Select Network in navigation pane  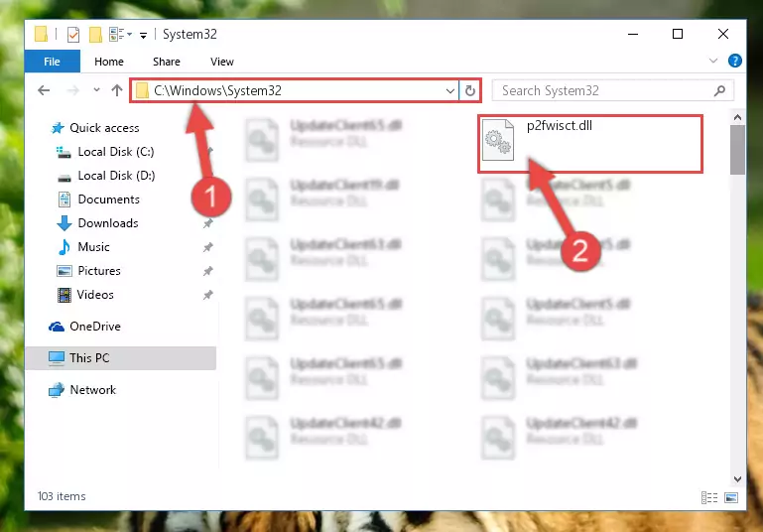(82, 390)
